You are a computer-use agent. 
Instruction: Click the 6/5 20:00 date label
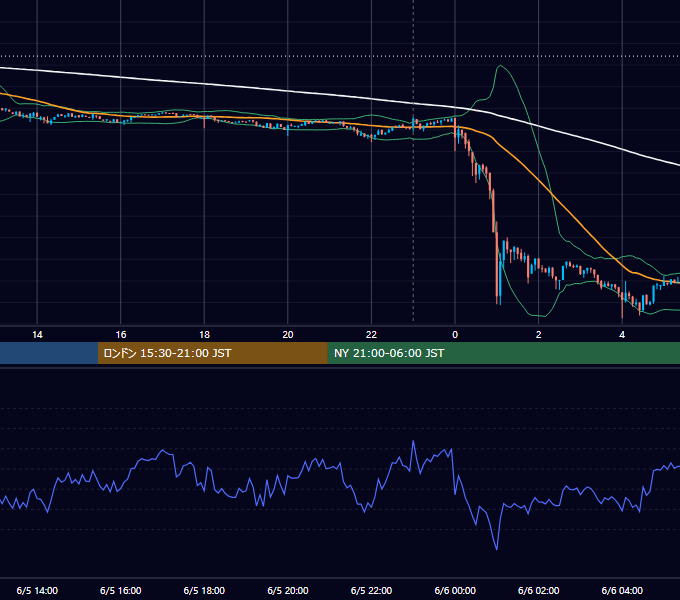[288, 590]
